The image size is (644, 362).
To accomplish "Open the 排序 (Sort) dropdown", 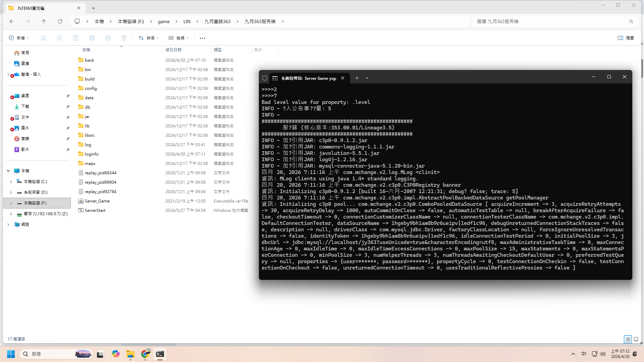I will (149, 38).
